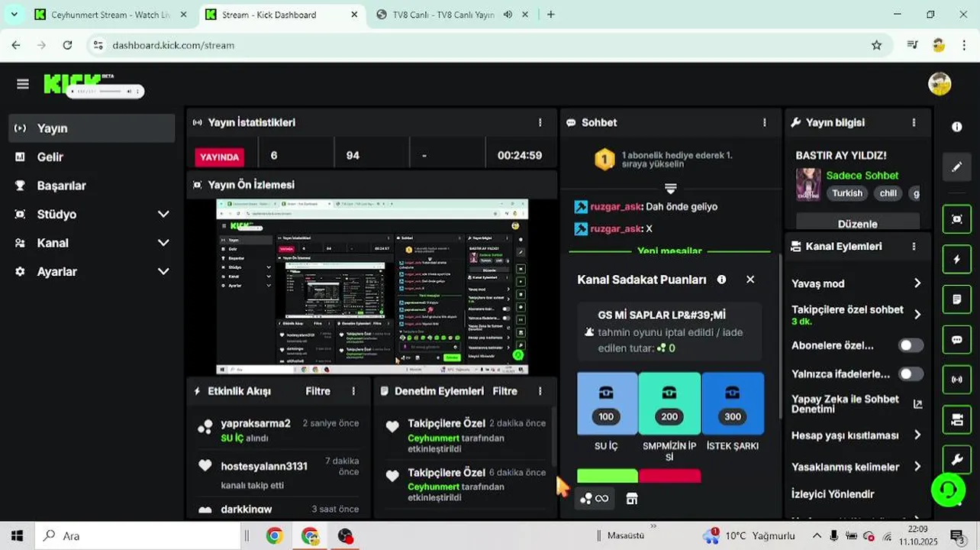Toggle the lightning activity icon in right sidebar
This screenshot has width=980, height=550.
(x=957, y=259)
